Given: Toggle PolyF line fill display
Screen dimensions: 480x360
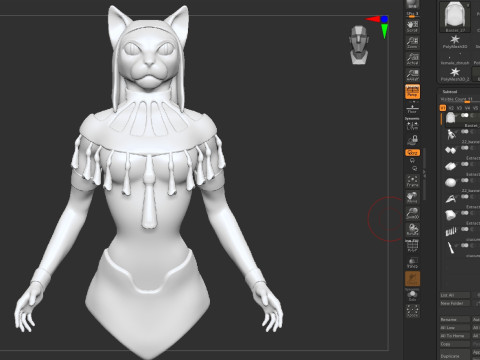Looking at the screenshot, I should click(x=412, y=246).
